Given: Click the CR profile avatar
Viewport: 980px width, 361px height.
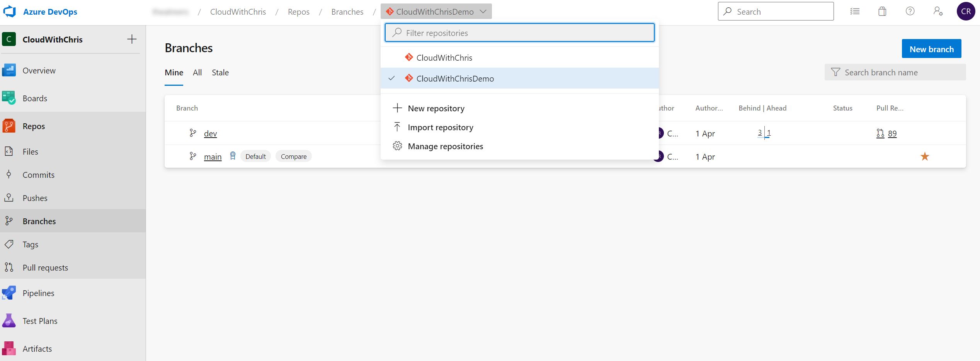Looking at the screenshot, I should click(x=966, y=11).
